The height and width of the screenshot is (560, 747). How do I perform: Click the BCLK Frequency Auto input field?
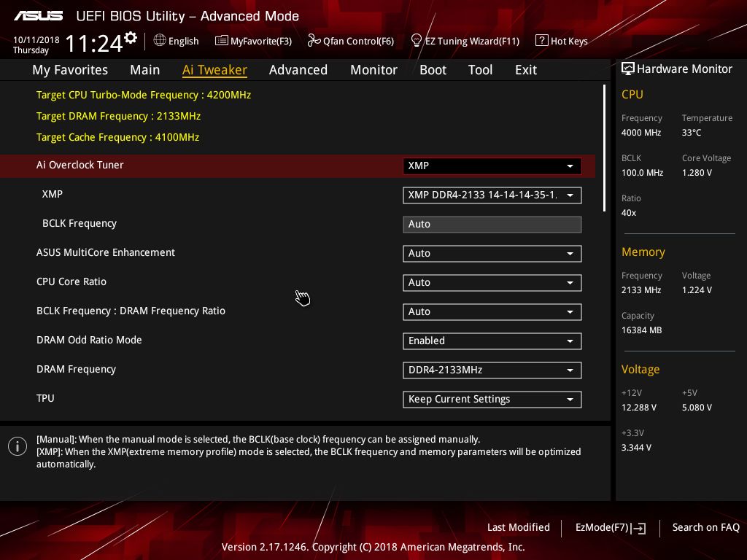coord(492,225)
